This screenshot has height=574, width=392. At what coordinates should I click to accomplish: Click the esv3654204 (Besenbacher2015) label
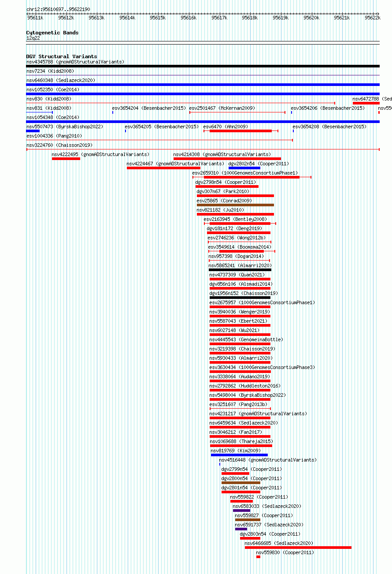pyautogui.click(x=149, y=108)
